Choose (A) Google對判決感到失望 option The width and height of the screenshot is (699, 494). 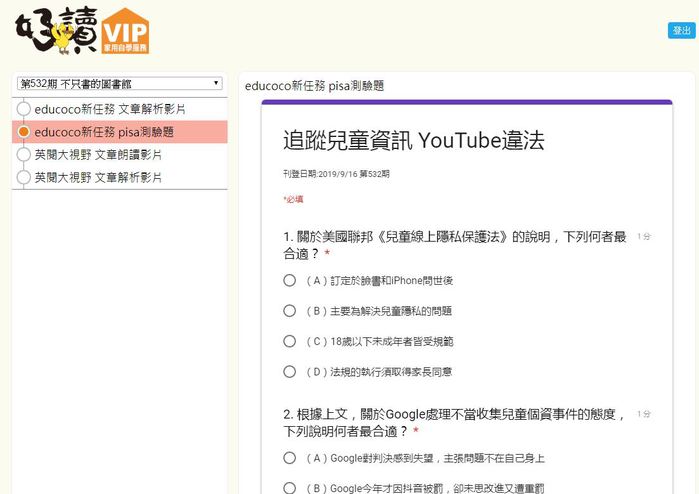tap(289, 458)
